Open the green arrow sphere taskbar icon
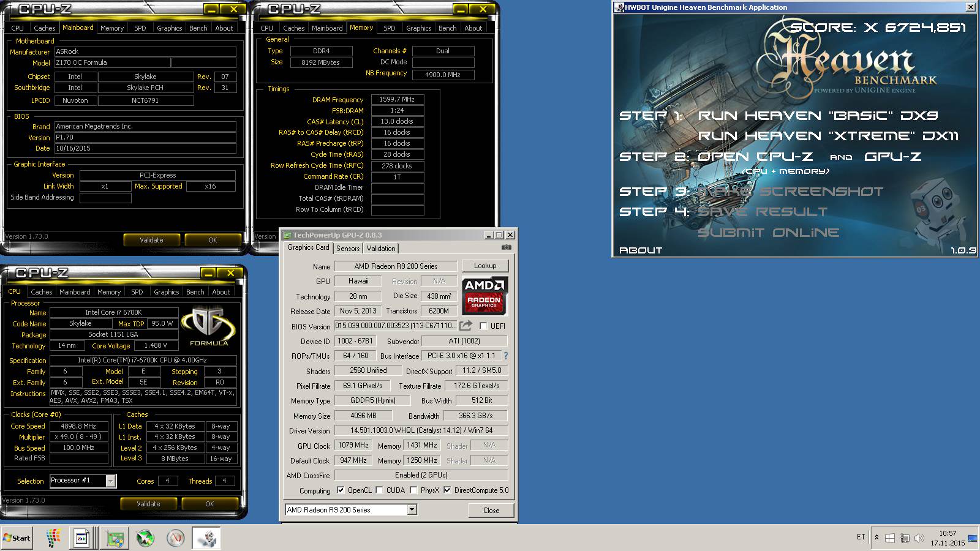Viewport: 980px width, 551px height. point(145,538)
